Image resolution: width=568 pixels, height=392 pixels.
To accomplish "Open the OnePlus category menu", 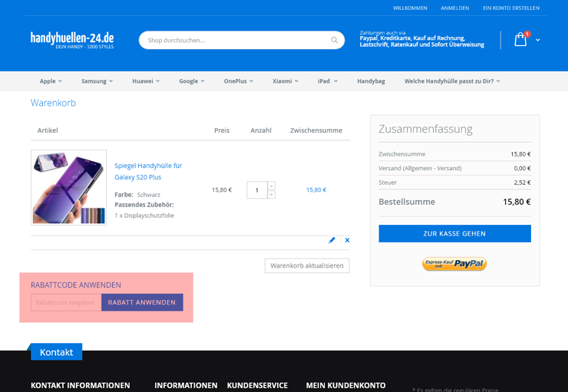I will tap(239, 81).
